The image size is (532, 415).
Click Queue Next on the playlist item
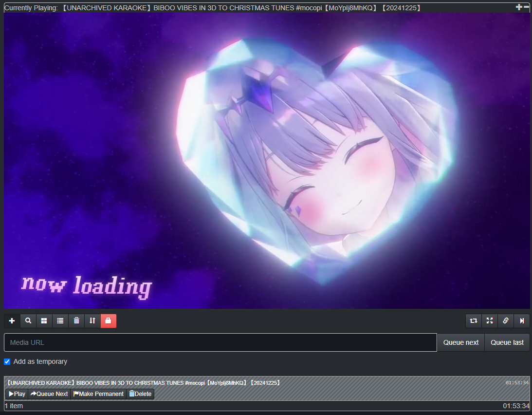click(x=49, y=394)
